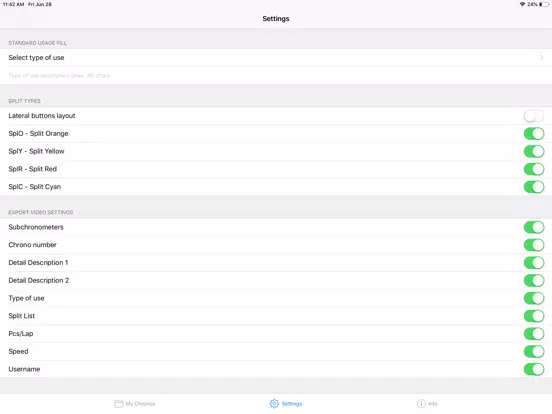Tap the Lateral buttons layout label
The image size is (552, 414).
pyautogui.click(x=42, y=116)
